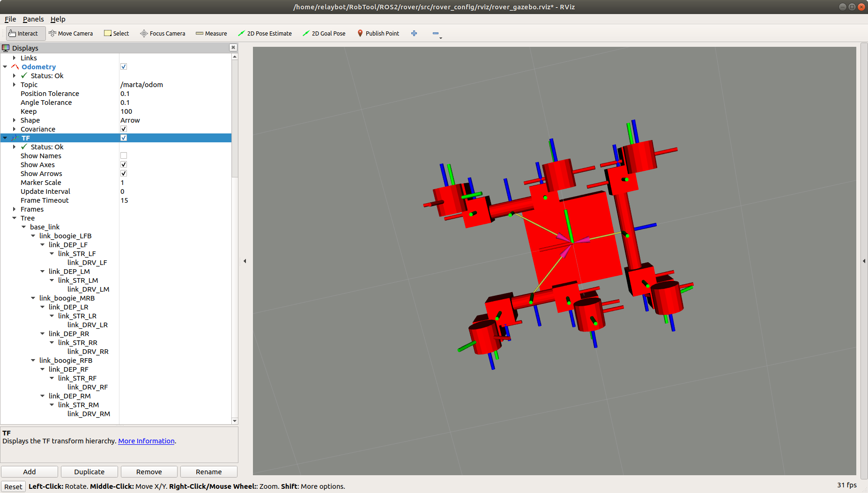Click the Add display button
The height and width of the screenshot is (493, 868).
tap(30, 472)
